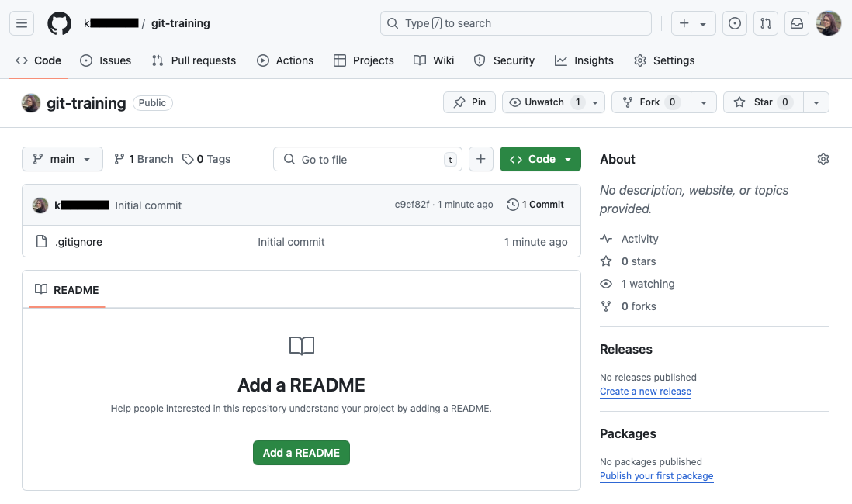
Task: Open the pull requests icon in the header
Action: 766,22
